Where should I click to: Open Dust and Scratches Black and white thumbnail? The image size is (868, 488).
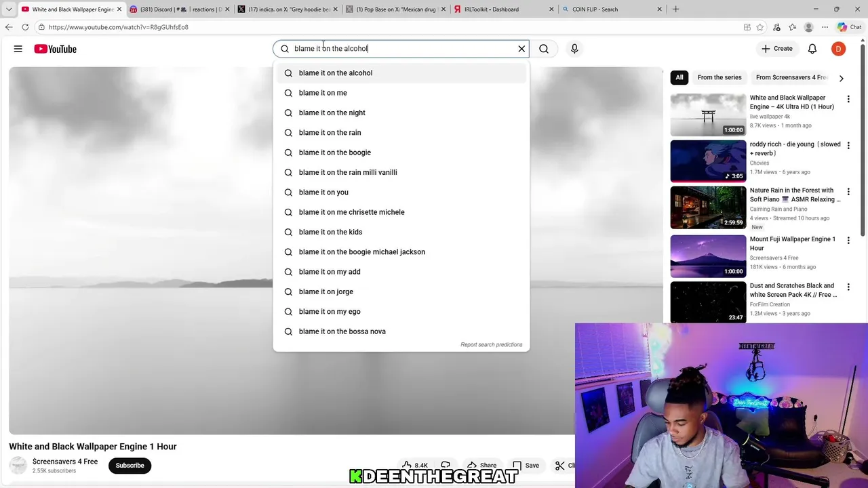(x=708, y=302)
